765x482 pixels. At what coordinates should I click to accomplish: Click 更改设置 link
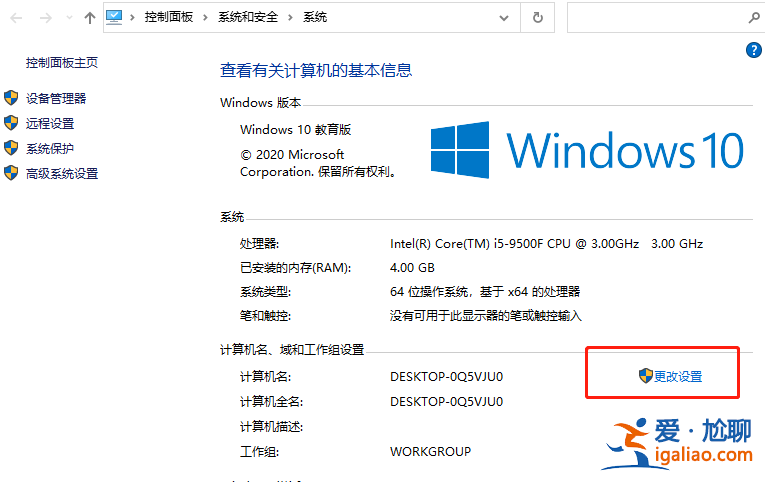click(x=678, y=377)
